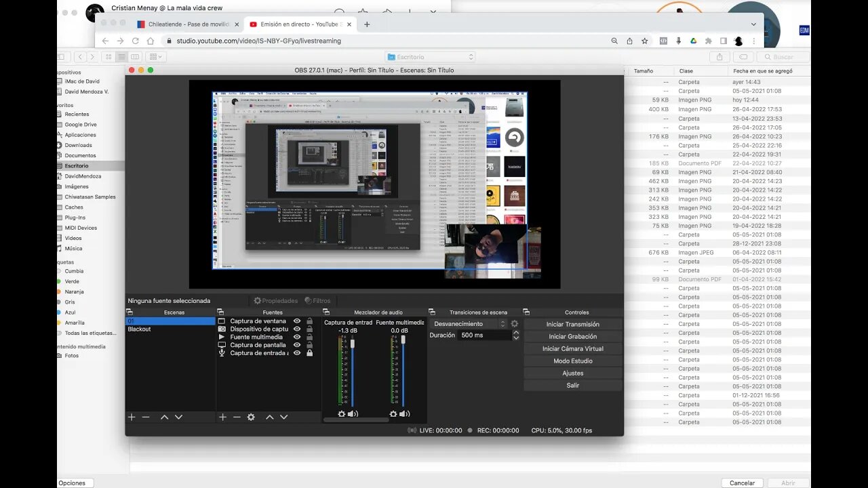The width and height of the screenshot is (868, 488).
Task: Unlock the Captura de entrada source
Action: 310,353
